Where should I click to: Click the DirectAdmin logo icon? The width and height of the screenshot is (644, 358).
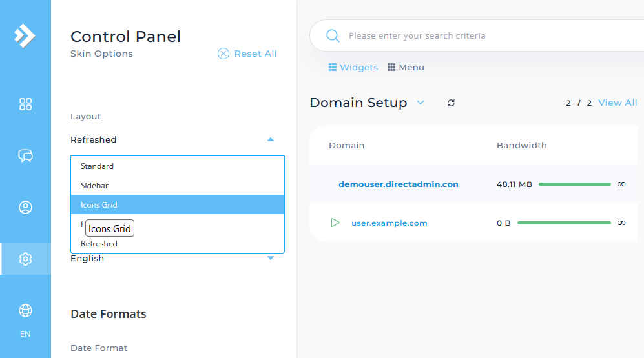click(25, 35)
